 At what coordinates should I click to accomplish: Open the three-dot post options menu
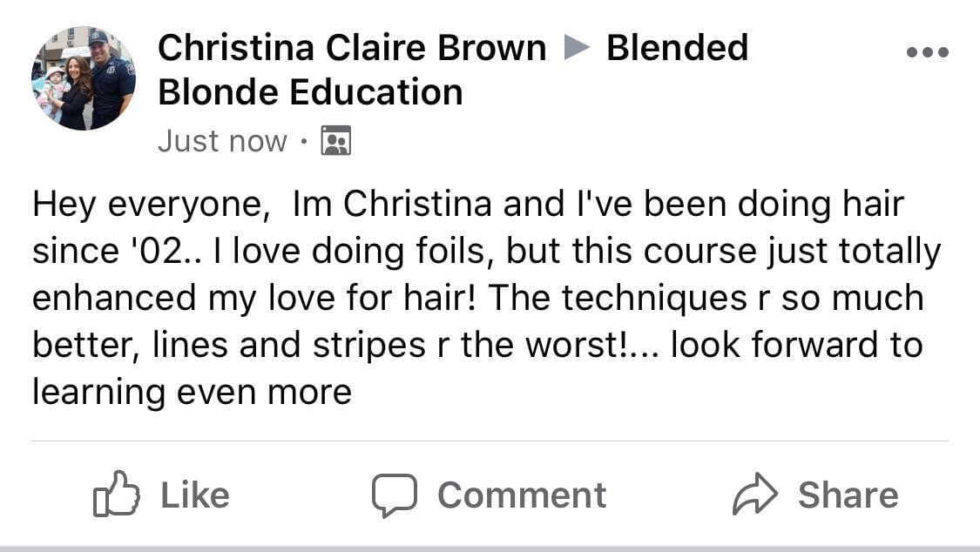tap(927, 52)
